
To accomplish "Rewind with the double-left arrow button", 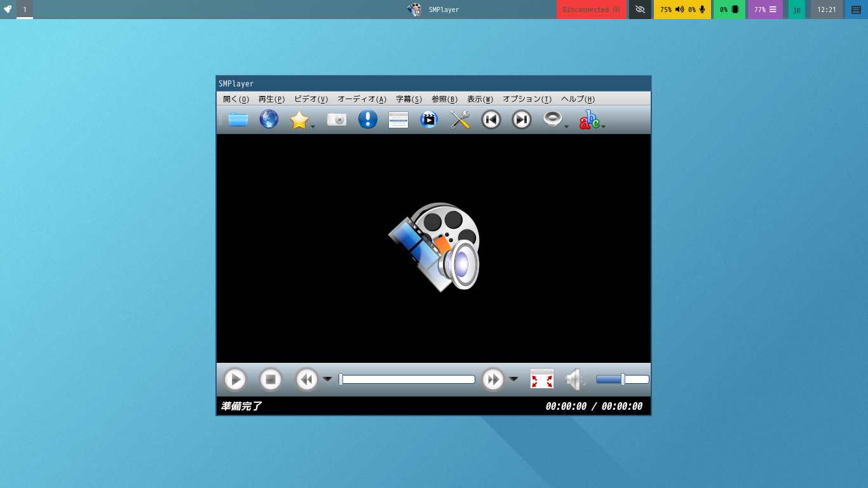I will click(x=307, y=380).
